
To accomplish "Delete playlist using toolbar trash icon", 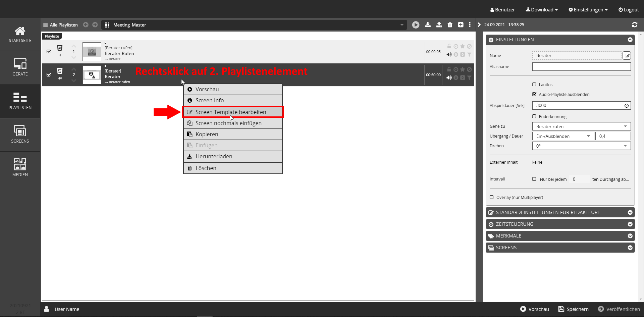I will (x=450, y=25).
